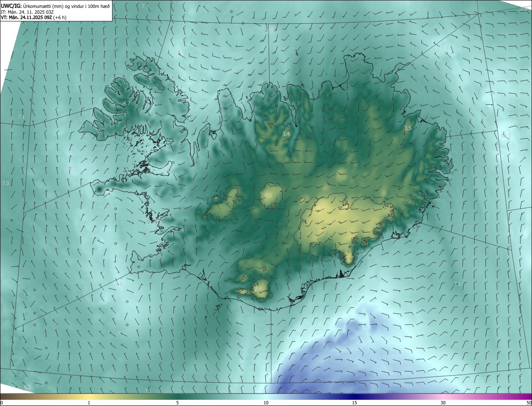Click the 15 tick on the color scale

click(x=355, y=403)
